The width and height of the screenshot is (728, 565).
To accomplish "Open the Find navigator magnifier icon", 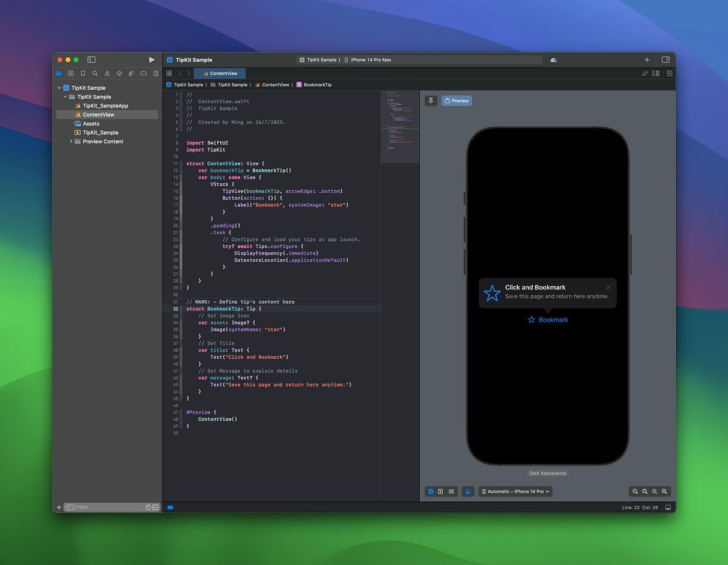I will [95, 73].
